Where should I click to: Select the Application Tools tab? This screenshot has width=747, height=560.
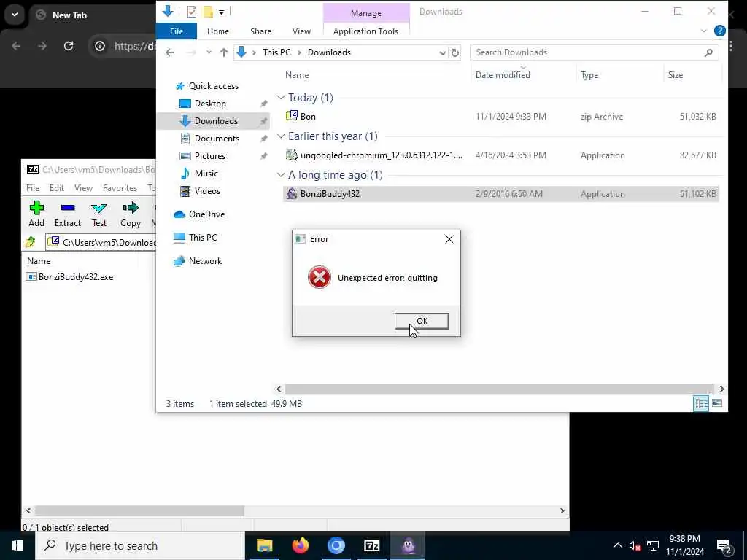tap(365, 31)
